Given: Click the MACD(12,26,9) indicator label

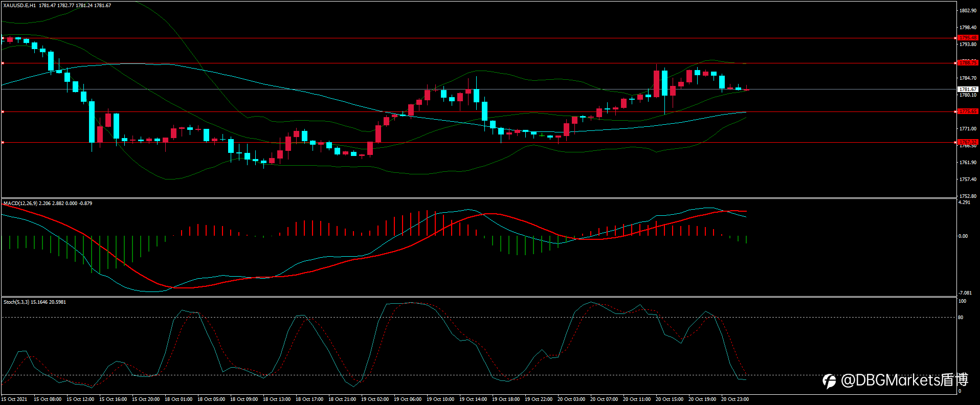Looking at the screenshot, I should [x=20, y=204].
